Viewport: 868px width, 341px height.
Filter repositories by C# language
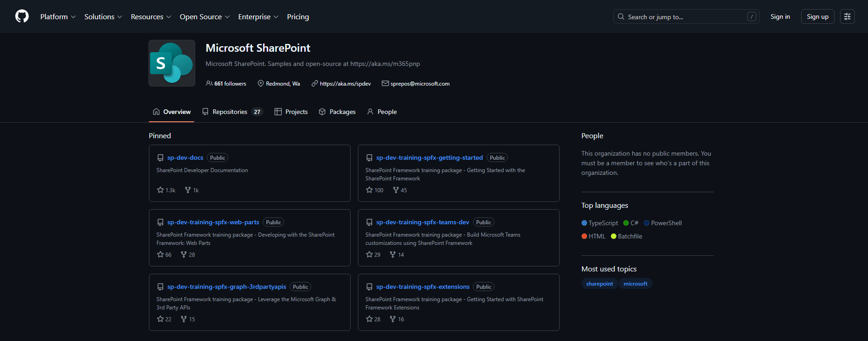pos(631,223)
